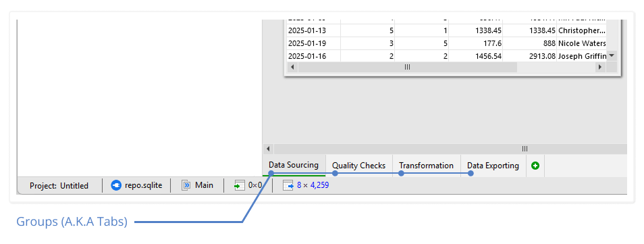644x244 pixels.
Task: Select the 2025-01-19 date cell
Action: pos(313,43)
